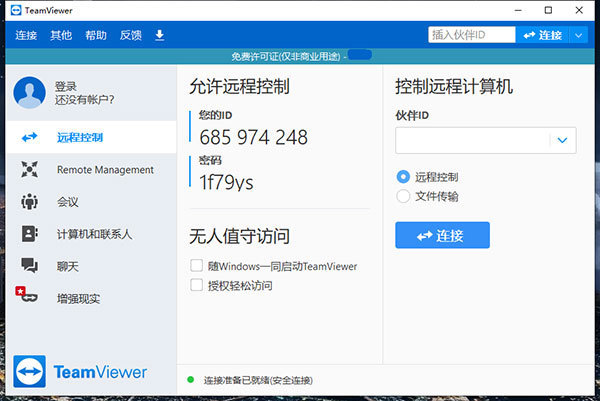Click the TeamViewer logo at bottom left
This screenshot has width=600, height=401.
click(80, 372)
